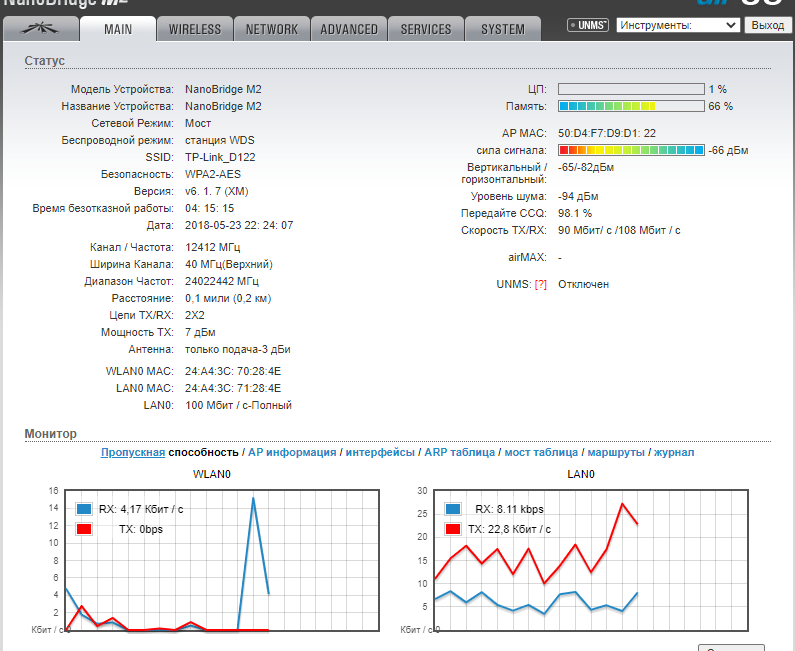795x651 pixels.
Task: Go to the SERVICES tab
Action: pyautogui.click(x=426, y=29)
